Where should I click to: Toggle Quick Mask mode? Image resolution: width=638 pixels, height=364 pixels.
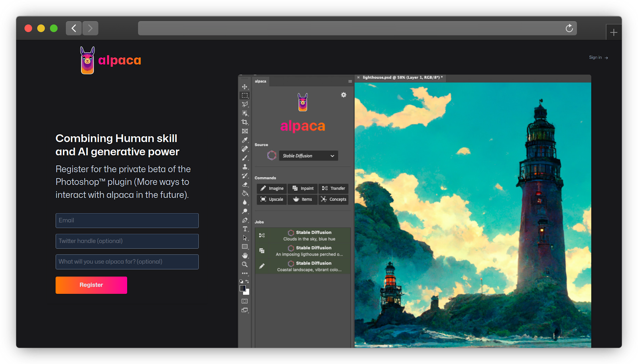[x=244, y=301]
